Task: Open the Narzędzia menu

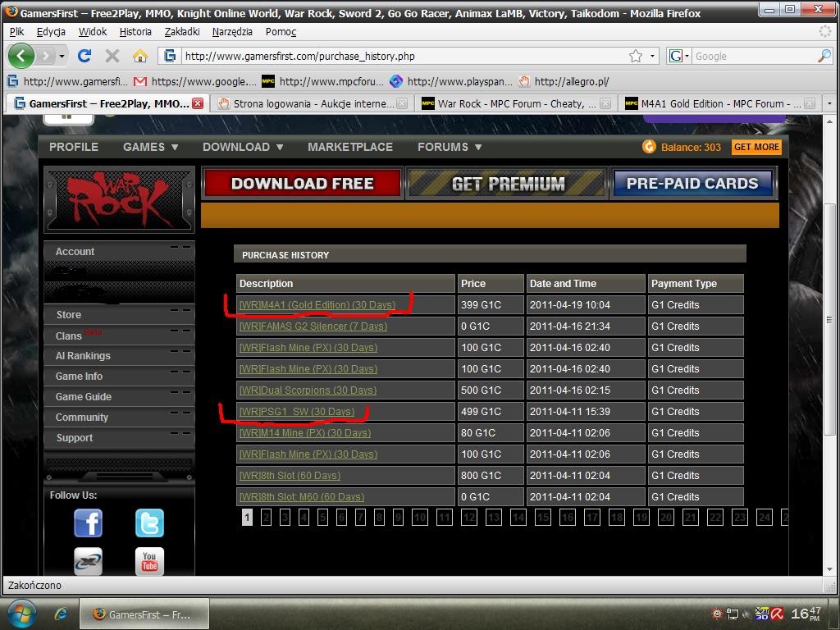Action: 232,32
